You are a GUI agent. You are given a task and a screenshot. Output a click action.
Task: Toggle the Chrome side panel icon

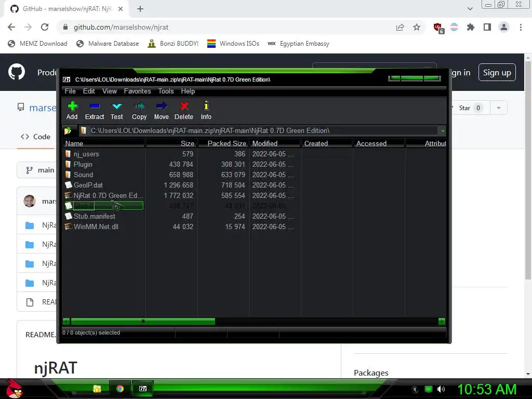point(487,27)
